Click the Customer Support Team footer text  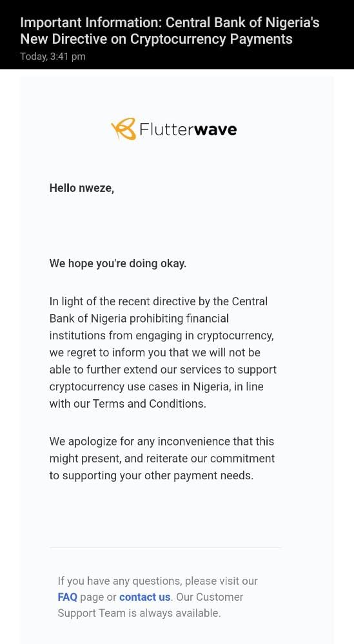[x=150, y=605]
